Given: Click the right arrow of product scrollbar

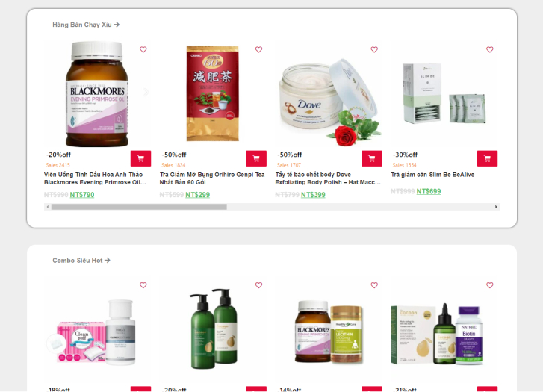Looking at the screenshot, I should tap(496, 207).
